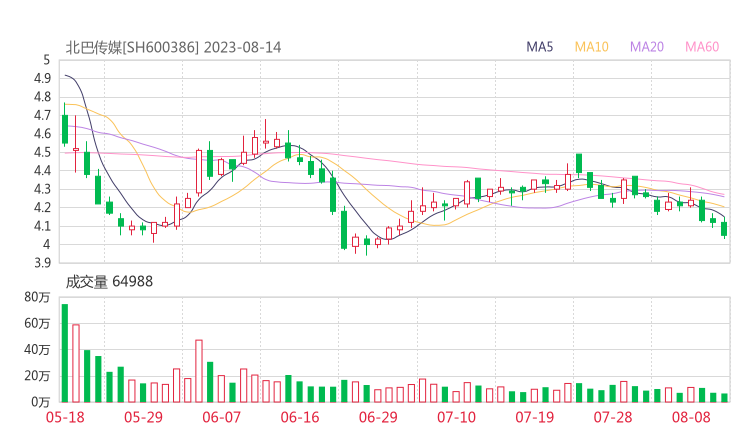Click the last green candlestick at chart end

724,229
